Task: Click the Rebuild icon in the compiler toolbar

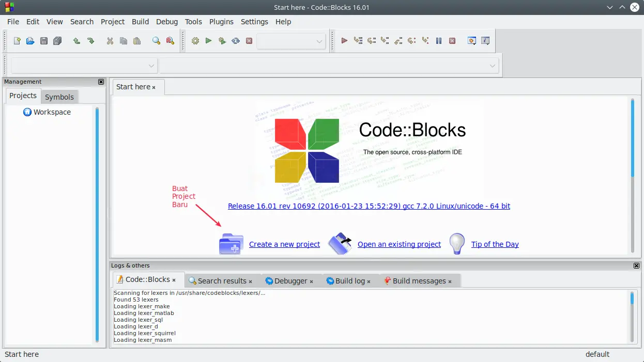Action: tap(236, 40)
